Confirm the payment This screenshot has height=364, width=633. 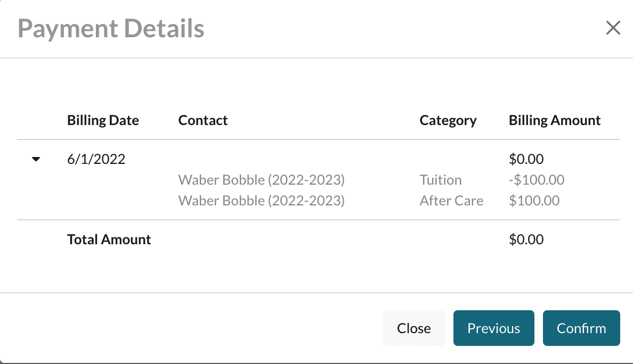(581, 328)
